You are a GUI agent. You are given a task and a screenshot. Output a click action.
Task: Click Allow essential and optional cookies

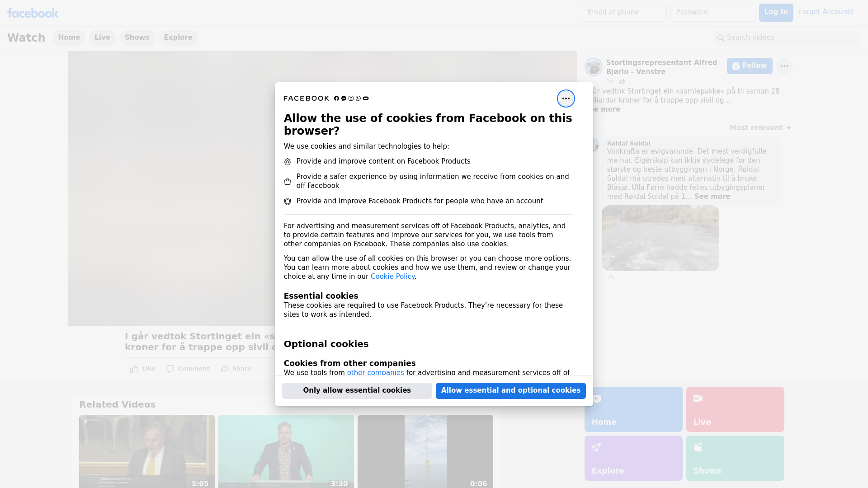click(x=511, y=391)
